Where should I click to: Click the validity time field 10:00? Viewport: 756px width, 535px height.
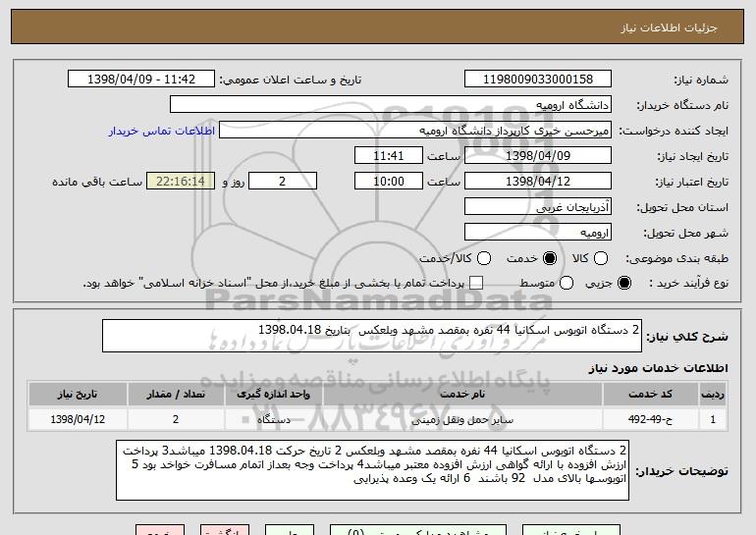[x=388, y=182]
